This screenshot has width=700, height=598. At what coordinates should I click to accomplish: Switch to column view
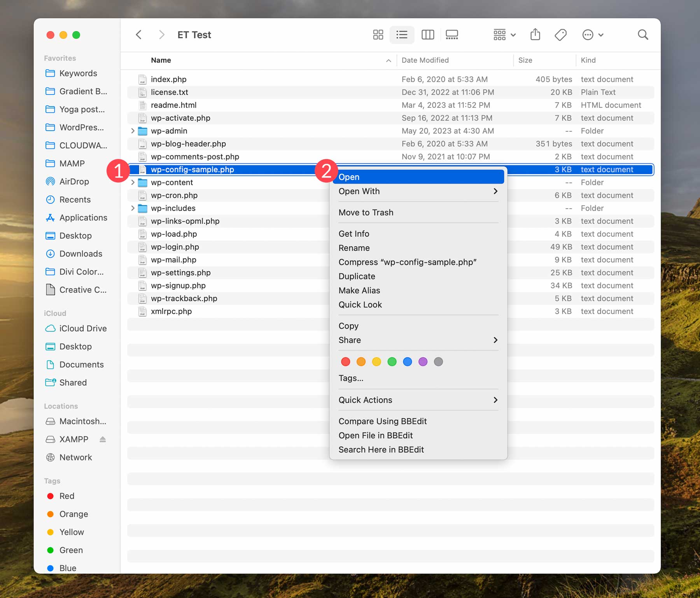point(427,35)
